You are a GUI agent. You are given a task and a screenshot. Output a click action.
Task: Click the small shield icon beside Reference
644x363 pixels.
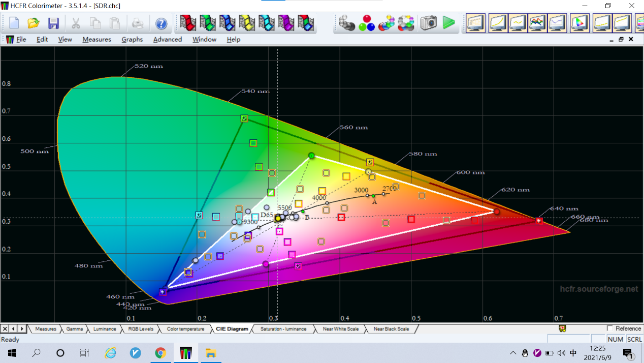coord(562,328)
